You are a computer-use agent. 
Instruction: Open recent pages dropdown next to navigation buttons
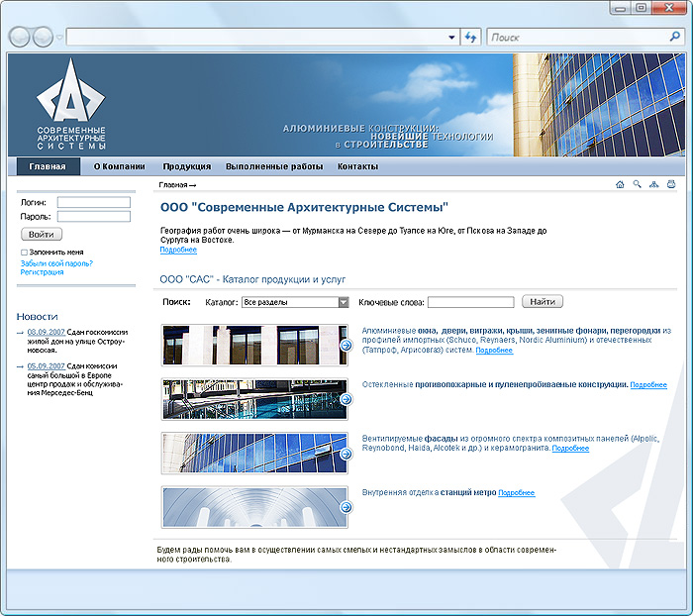tap(59, 38)
